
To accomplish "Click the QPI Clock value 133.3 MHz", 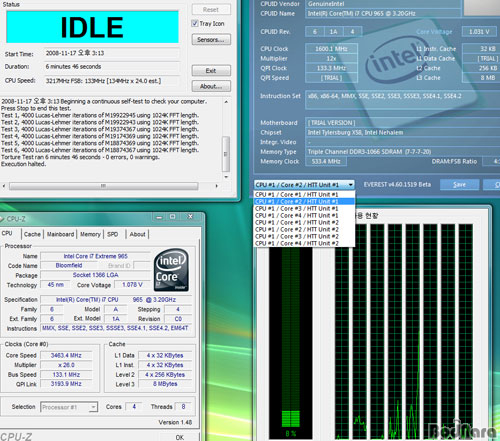I will (331, 68).
